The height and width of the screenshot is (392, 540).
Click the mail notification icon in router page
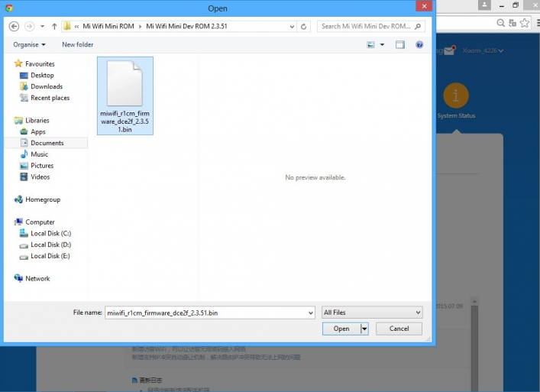[x=449, y=50]
